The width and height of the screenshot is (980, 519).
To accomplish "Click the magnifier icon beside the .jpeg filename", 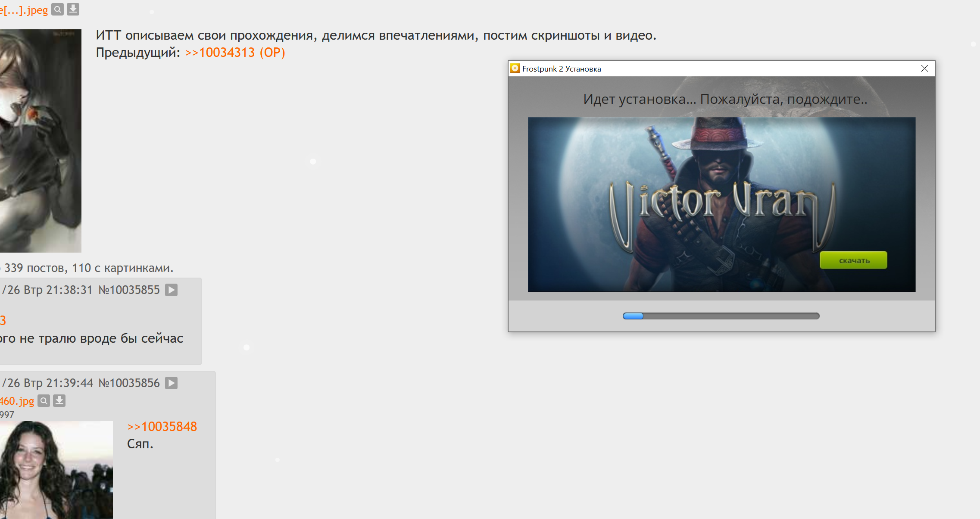I will pyautogui.click(x=57, y=9).
